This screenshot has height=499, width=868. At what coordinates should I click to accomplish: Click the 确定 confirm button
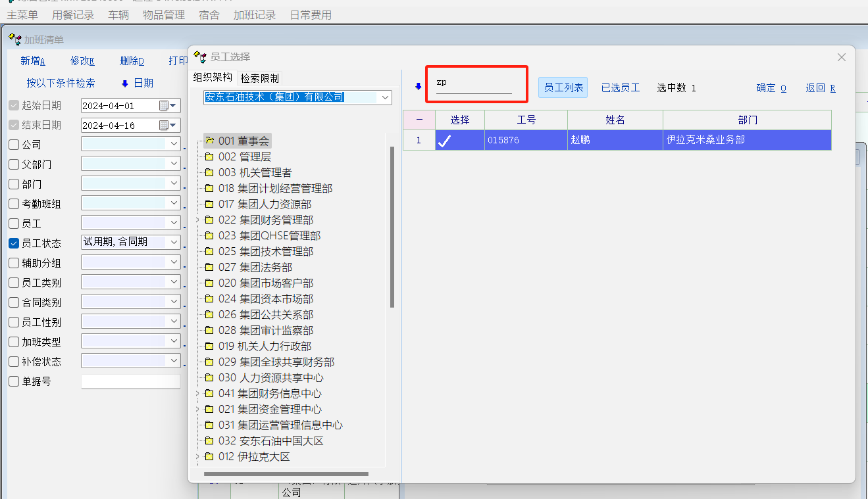pyautogui.click(x=771, y=88)
